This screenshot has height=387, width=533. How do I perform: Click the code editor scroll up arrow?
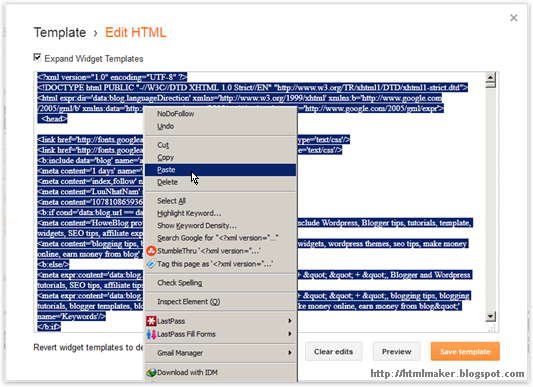pyautogui.click(x=490, y=77)
